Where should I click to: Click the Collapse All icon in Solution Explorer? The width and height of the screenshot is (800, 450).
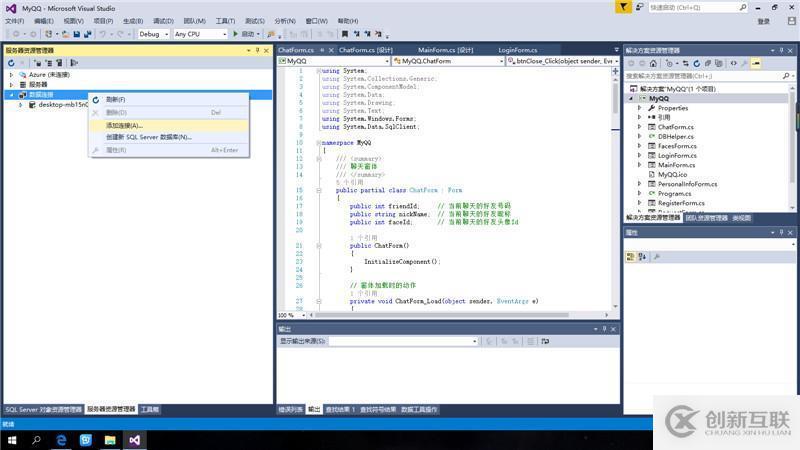(x=708, y=63)
